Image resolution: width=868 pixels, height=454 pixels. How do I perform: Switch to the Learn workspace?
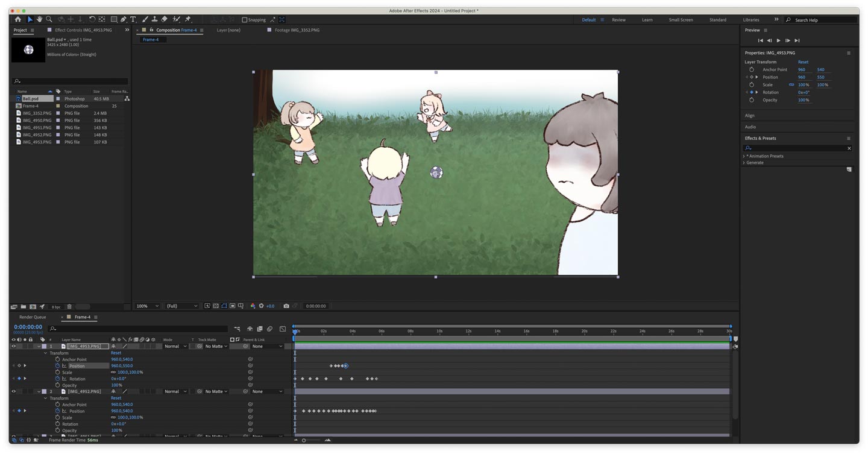647,20
